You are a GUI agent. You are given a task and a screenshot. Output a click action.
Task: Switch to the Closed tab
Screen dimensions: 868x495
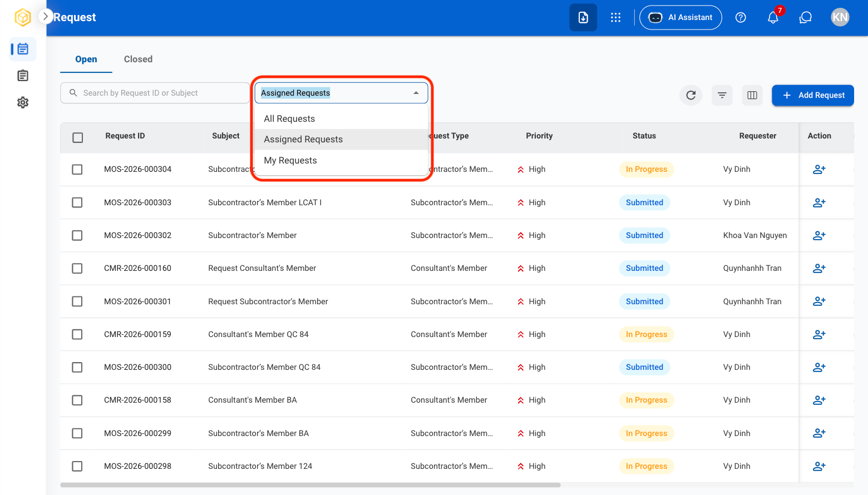[138, 60]
